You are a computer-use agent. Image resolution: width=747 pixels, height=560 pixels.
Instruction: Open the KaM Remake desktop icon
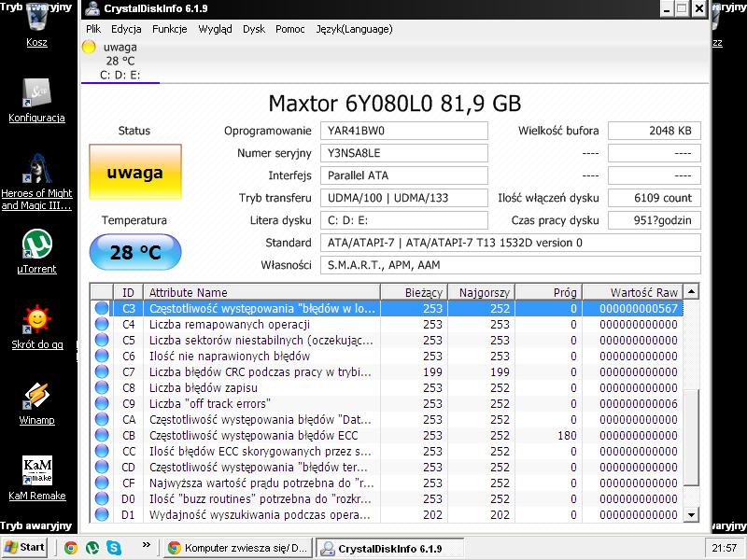click(x=36, y=478)
